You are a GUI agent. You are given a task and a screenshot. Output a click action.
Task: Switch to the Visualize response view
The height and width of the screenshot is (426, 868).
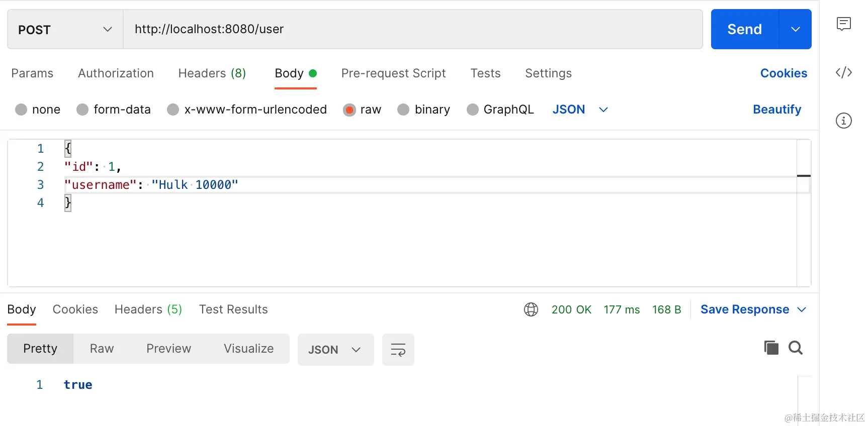248,349
